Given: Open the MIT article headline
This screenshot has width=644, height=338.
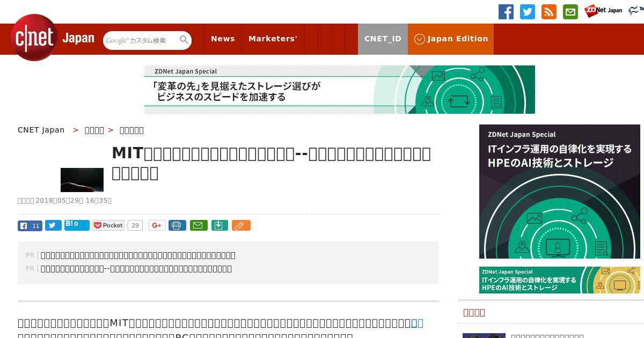Looking at the screenshot, I should pyautogui.click(x=271, y=163).
